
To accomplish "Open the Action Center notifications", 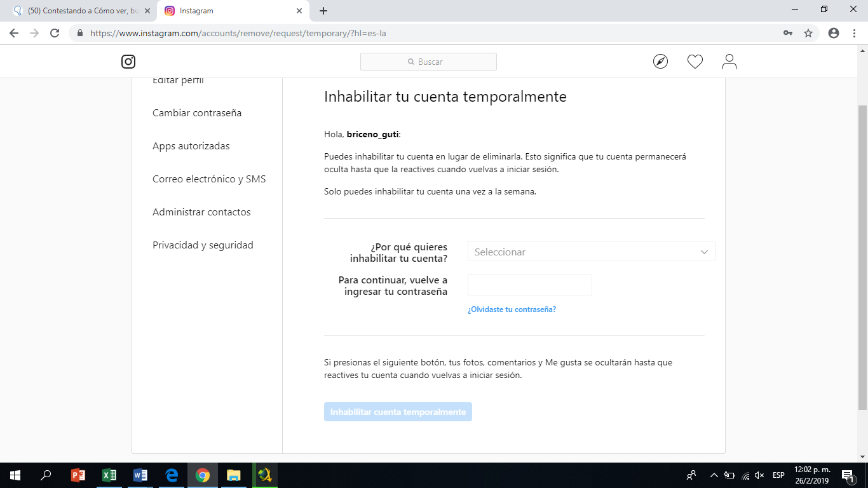I will coord(848,475).
